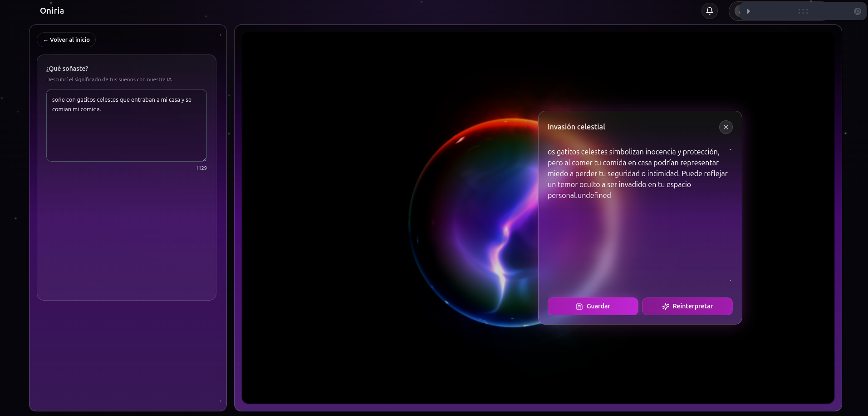Click the 1129 character counter
This screenshot has width=868, height=416.
[201, 168]
